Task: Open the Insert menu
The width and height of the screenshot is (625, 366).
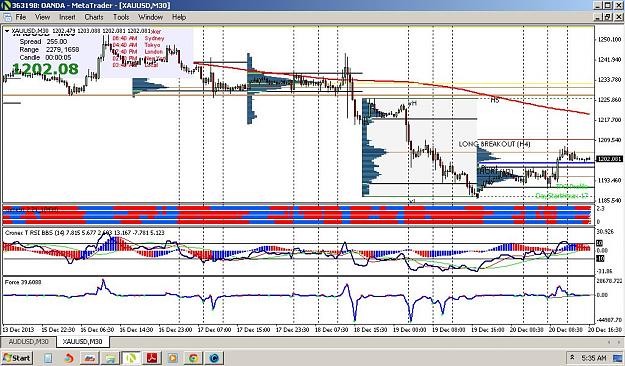Action: [67, 17]
